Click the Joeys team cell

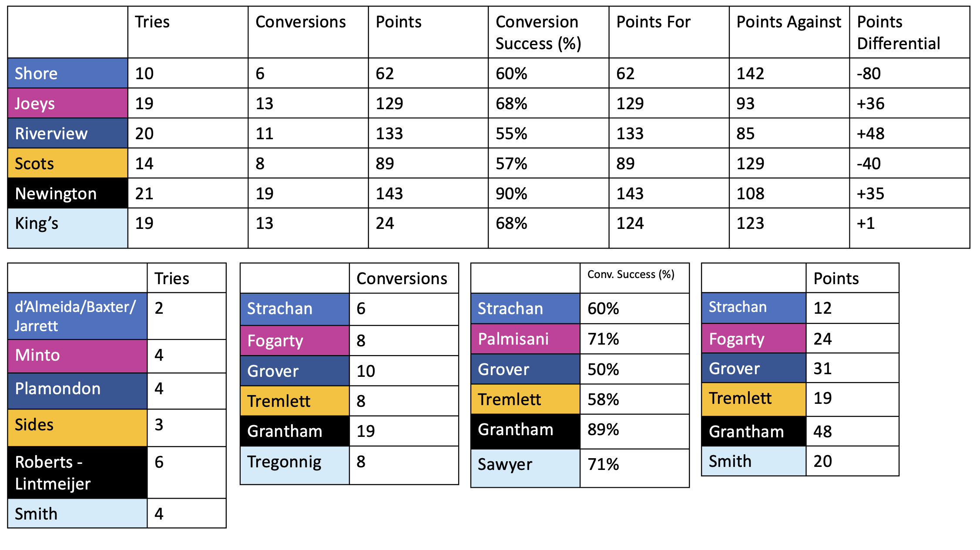pyautogui.click(x=68, y=103)
